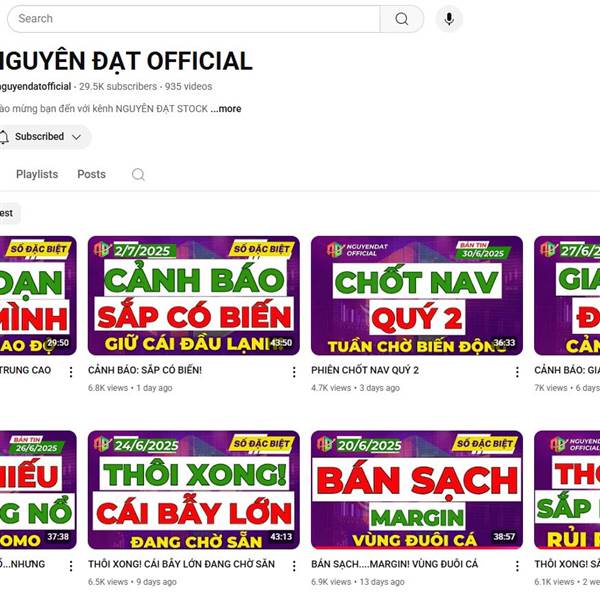Open three-dot menu for BÁN SẠCH MARGIN video

click(517, 566)
